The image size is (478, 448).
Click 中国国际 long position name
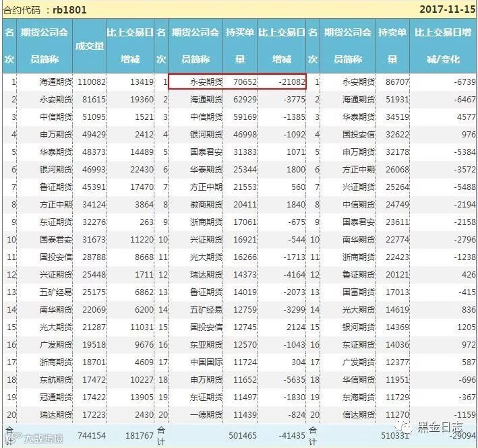(x=206, y=362)
